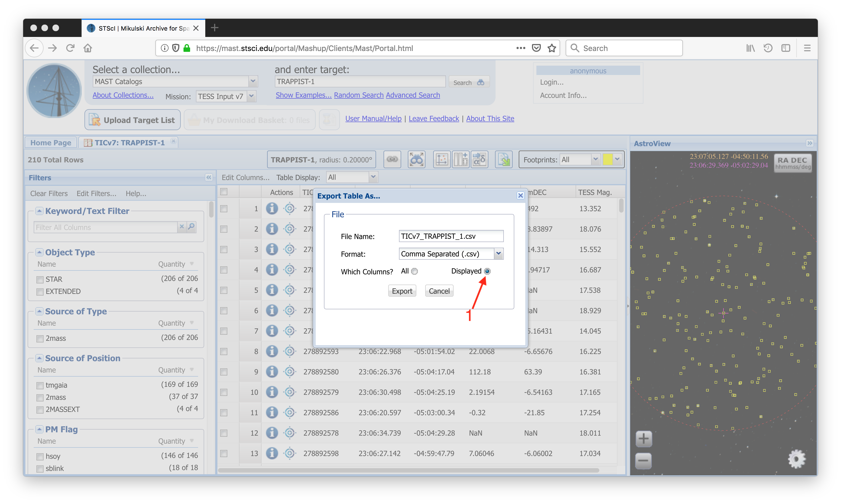Viewport: 841px width, 504px height.
Task: Click the link icon next to the TRAPPIST-1 radius
Action: point(392,159)
